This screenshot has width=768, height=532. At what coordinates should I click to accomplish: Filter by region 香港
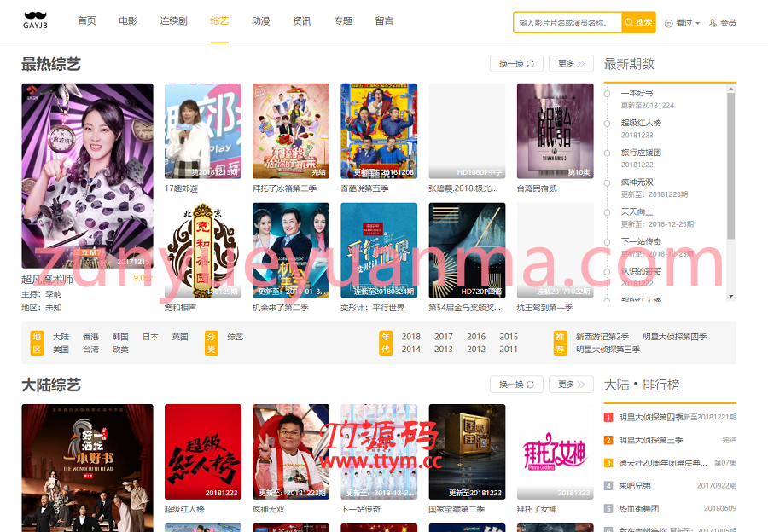pos(90,337)
